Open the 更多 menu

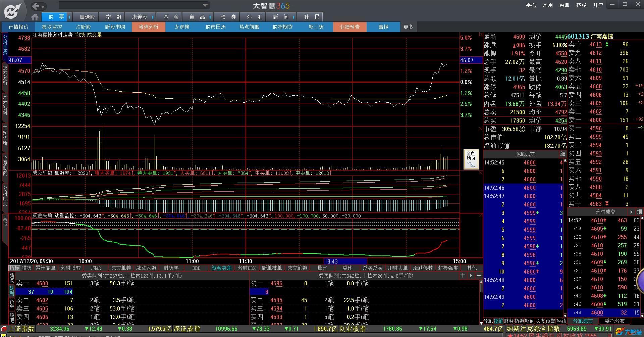coord(408,27)
